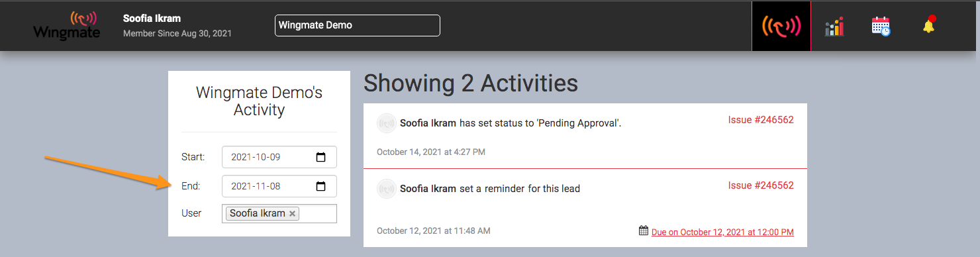Open 'Due on October 12, 2021' link
The height and width of the screenshot is (257, 980).
tap(722, 232)
